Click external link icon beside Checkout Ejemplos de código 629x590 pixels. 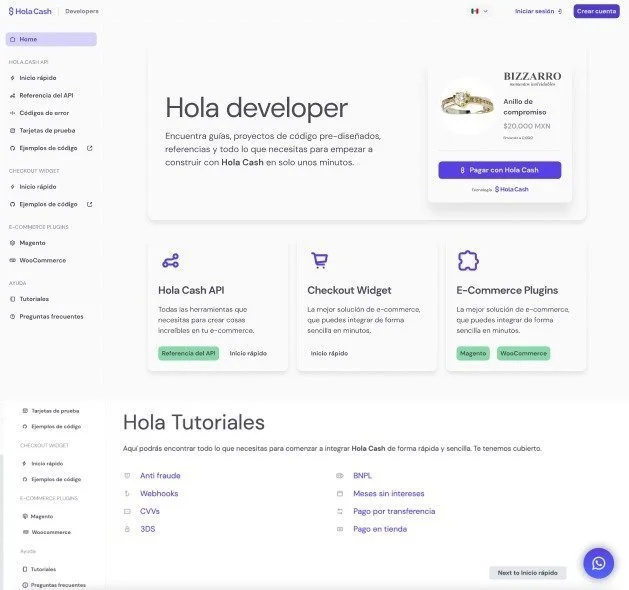pos(89,204)
